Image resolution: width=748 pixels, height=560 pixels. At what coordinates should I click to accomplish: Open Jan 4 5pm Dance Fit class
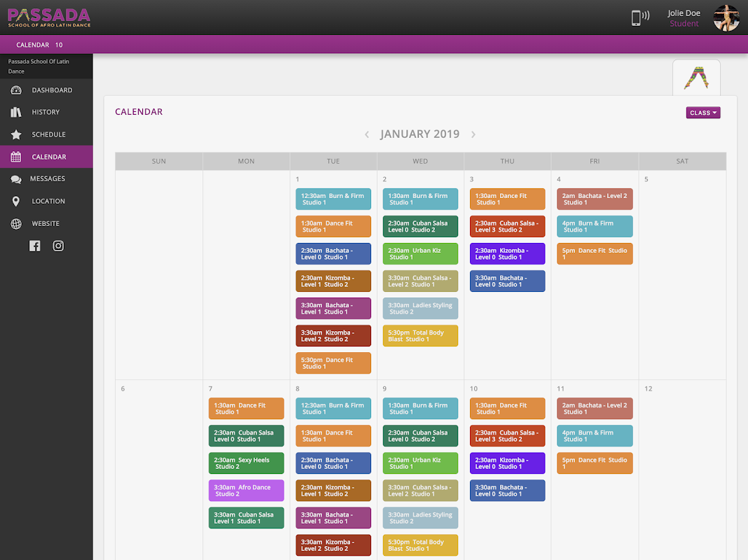pos(595,254)
